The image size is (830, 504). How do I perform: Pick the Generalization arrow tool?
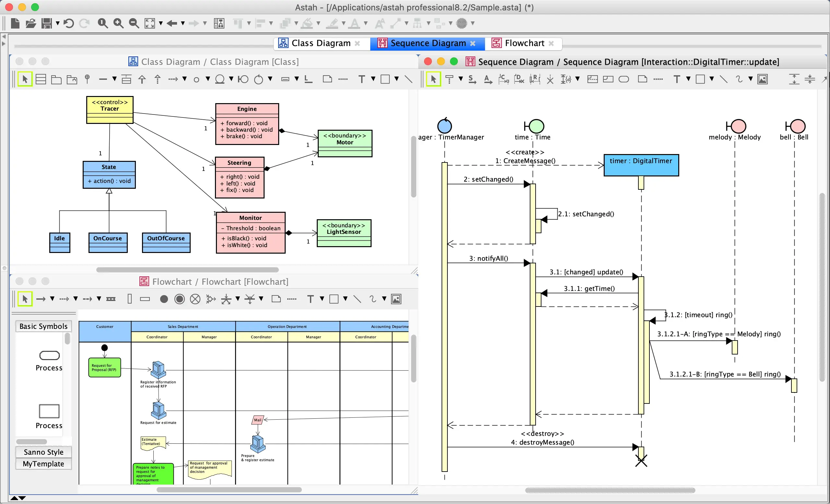pyautogui.click(x=142, y=79)
